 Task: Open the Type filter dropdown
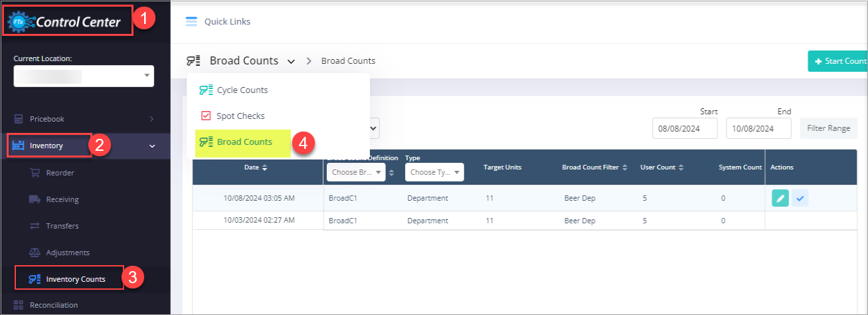tap(434, 172)
